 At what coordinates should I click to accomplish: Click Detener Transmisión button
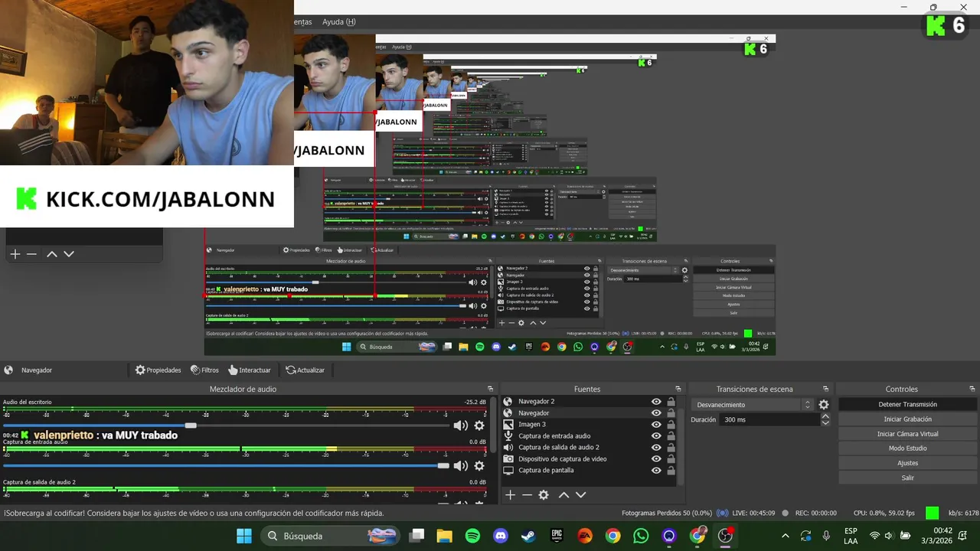pos(907,404)
